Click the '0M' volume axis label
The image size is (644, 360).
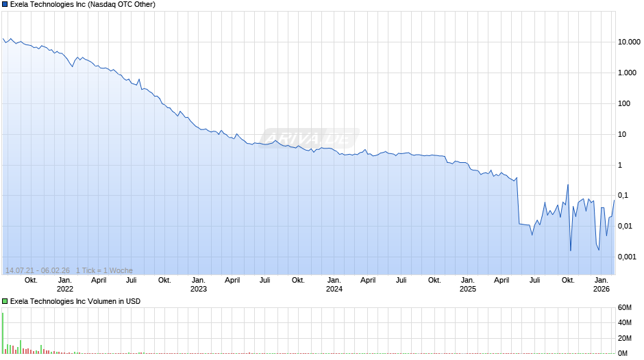(623, 353)
